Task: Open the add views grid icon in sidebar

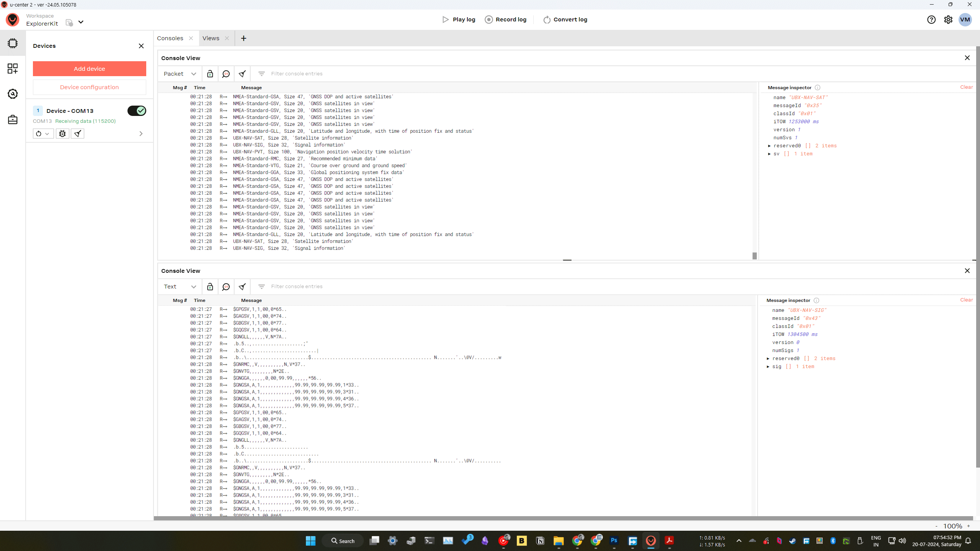Action: (13, 68)
